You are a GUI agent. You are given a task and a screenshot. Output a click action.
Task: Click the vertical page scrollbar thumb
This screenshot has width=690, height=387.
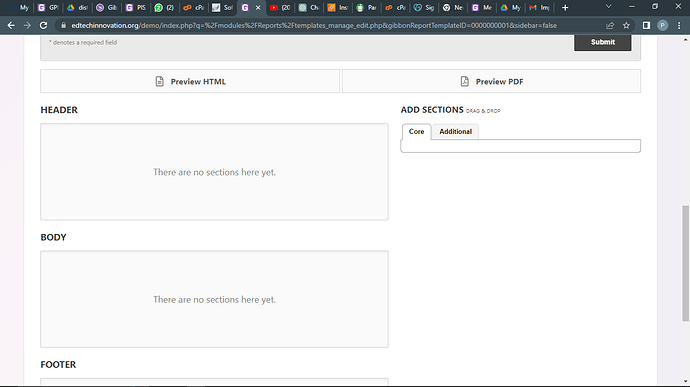tap(686, 263)
